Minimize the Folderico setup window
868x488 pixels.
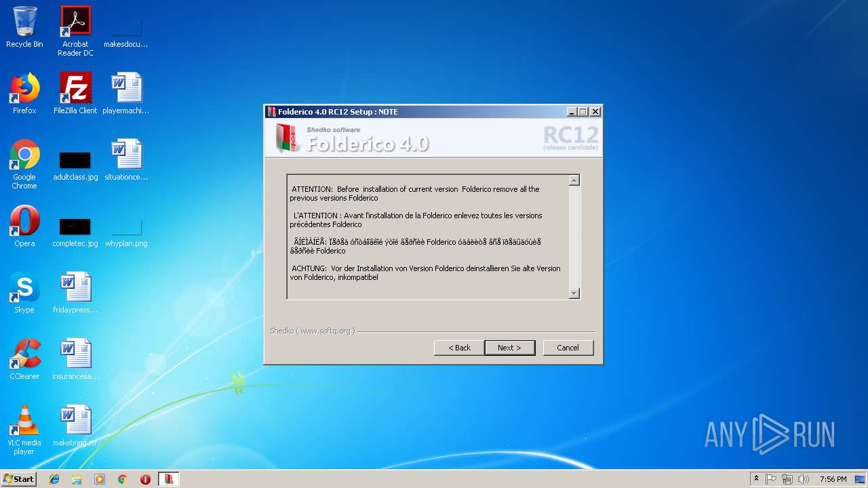tap(572, 112)
